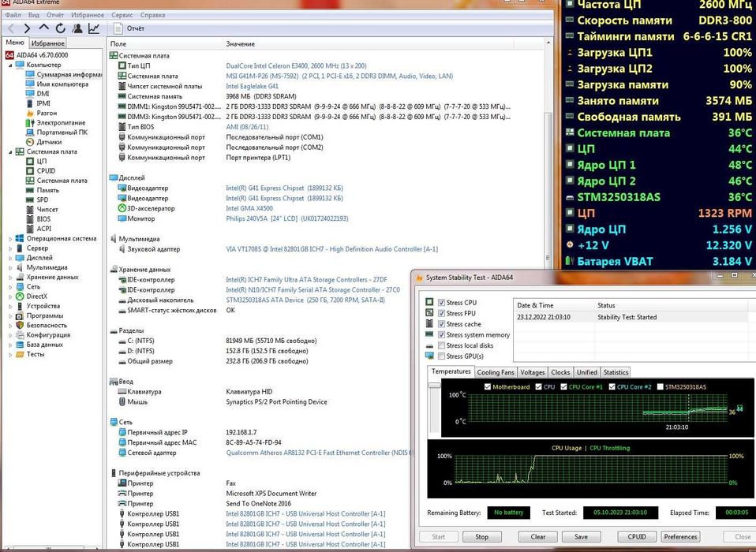This screenshot has height=552, width=756.
Task: Click the Back navigation arrow in toolbar
Action: click(x=11, y=28)
